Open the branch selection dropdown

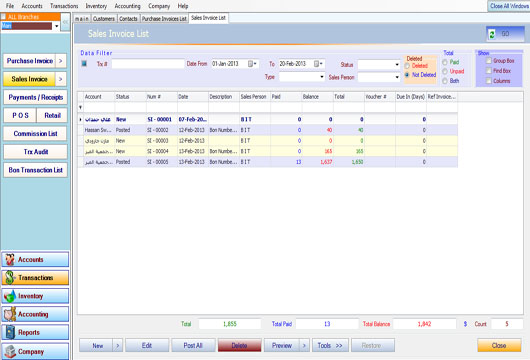pos(56,26)
